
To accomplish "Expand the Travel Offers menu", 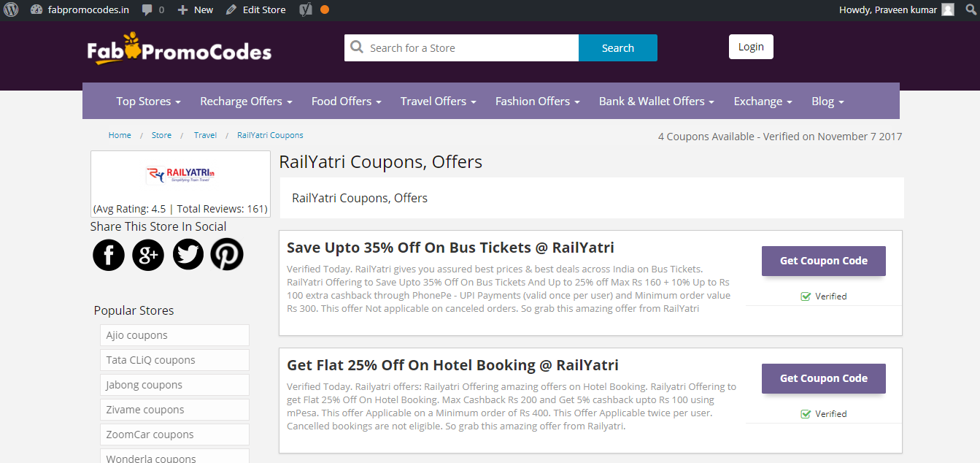I will coord(439,101).
